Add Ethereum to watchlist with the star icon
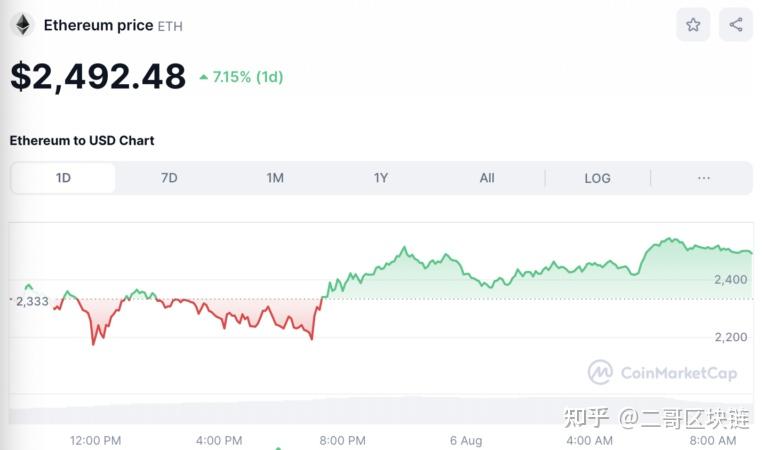The height and width of the screenshot is (450, 768). pos(693,24)
